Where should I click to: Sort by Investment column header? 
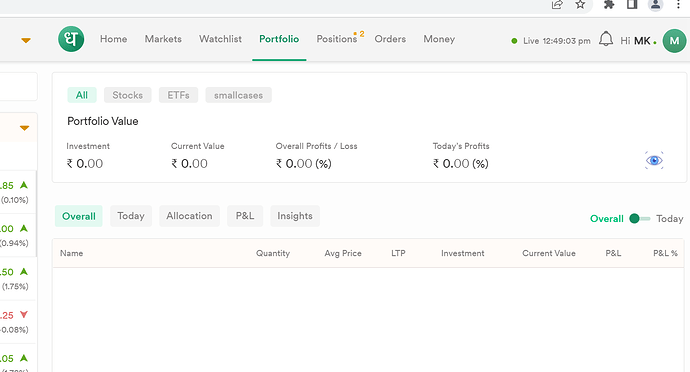click(462, 253)
